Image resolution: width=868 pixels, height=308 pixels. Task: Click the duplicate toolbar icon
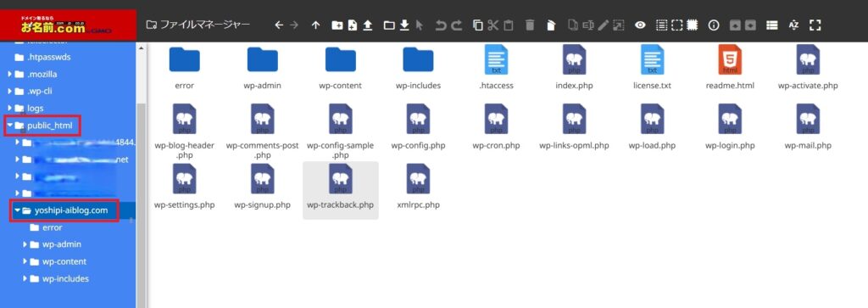573,25
